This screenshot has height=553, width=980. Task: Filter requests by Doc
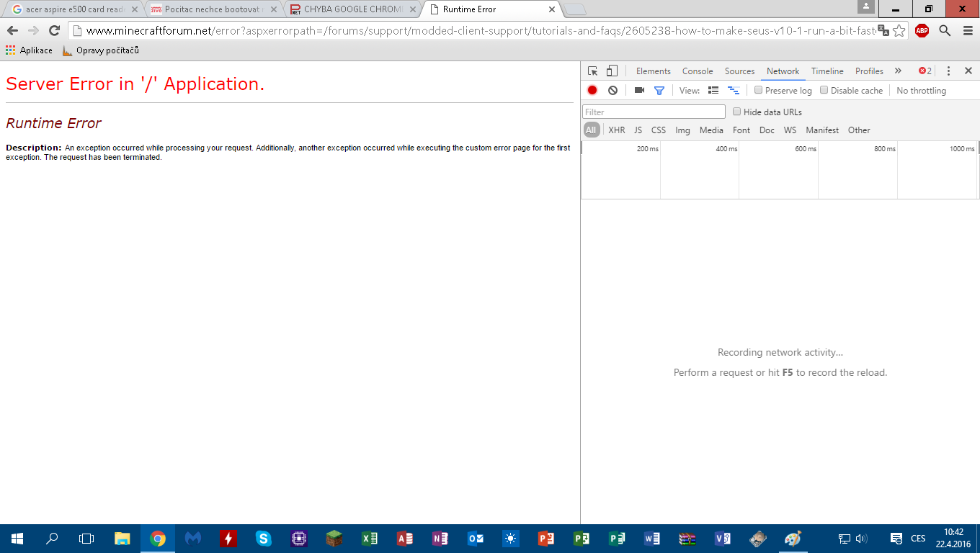[x=767, y=130]
